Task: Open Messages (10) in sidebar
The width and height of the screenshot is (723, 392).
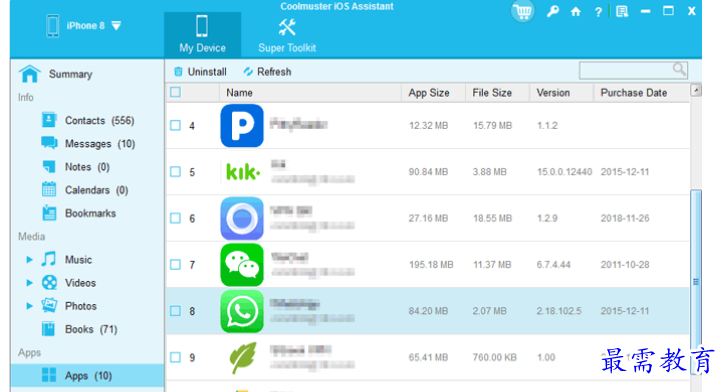Action: point(88,143)
